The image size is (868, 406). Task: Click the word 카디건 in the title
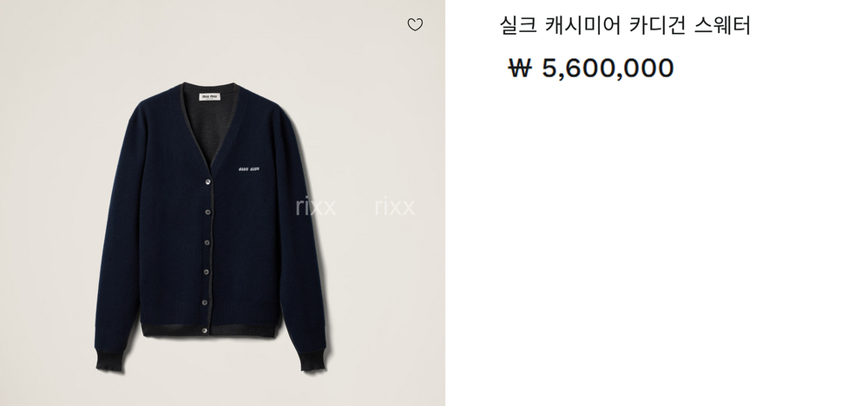click(x=658, y=25)
